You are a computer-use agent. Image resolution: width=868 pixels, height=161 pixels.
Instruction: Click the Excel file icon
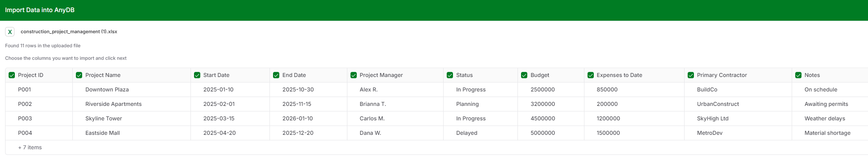pyautogui.click(x=10, y=32)
